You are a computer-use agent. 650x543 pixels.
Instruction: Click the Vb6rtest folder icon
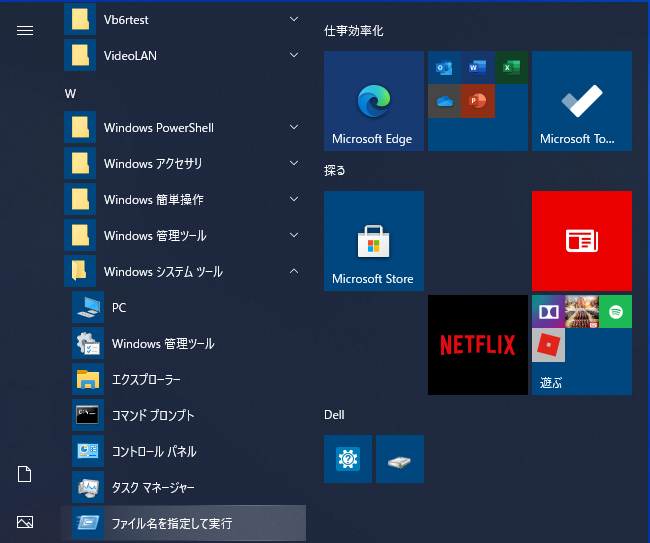point(80,19)
